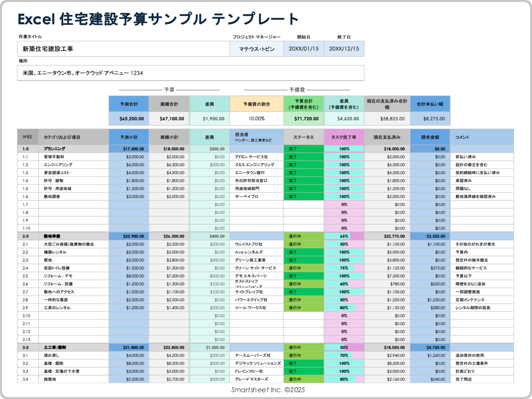The image size is (532, 399).
Task: Select the 担当者 cell for スミス エンジニアリング
Action: pyautogui.click(x=256, y=165)
